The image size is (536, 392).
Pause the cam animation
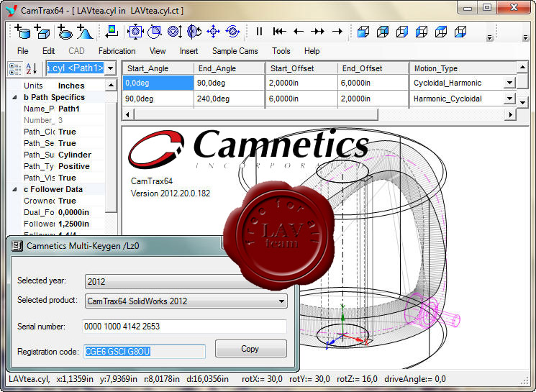coord(259,32)
